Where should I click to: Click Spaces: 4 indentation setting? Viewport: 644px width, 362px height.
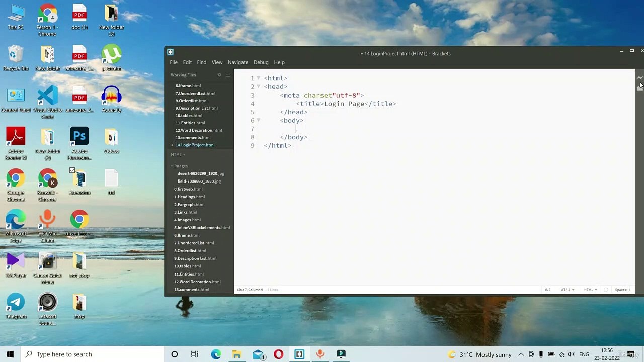623,290
